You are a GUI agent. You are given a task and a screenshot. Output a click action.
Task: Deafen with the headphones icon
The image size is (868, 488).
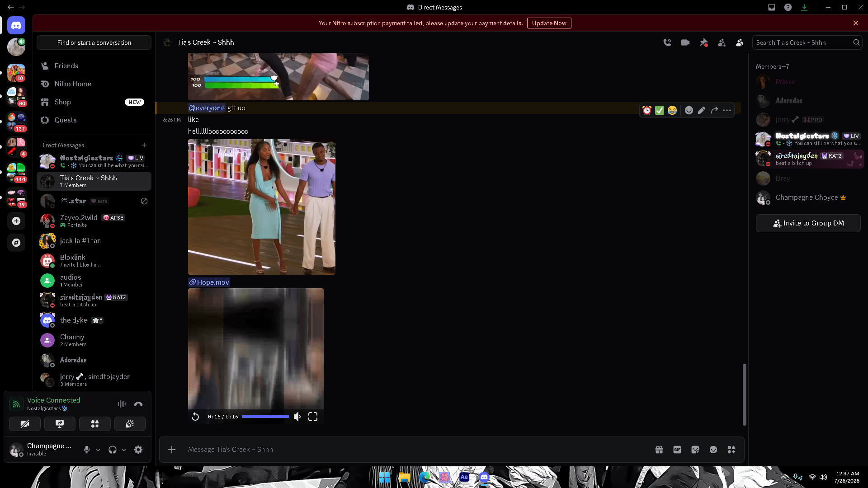113,450
